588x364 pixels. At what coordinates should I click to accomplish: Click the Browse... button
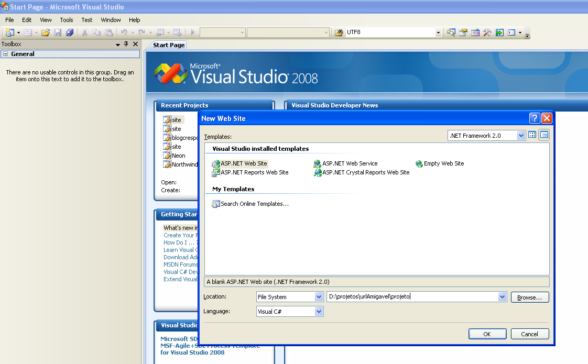click(530, 297)
